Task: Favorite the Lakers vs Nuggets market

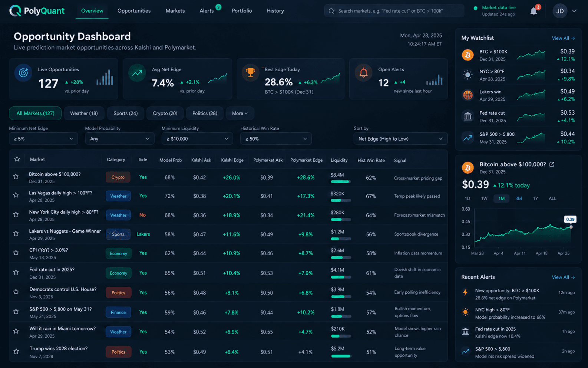Action: [x=16, y=234]
